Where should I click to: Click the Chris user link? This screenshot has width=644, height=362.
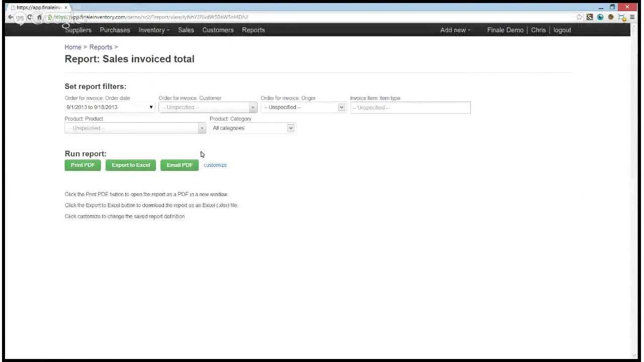pyautogui.click(x=538, y=30)
